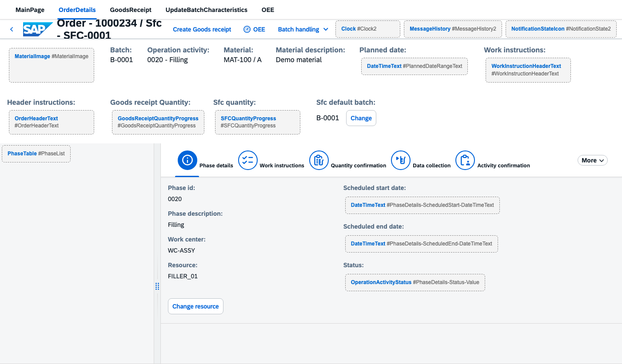Click the OEE button in the header
Image resolution: width=622 pixels, height=364 pixels.
(255, 29)
